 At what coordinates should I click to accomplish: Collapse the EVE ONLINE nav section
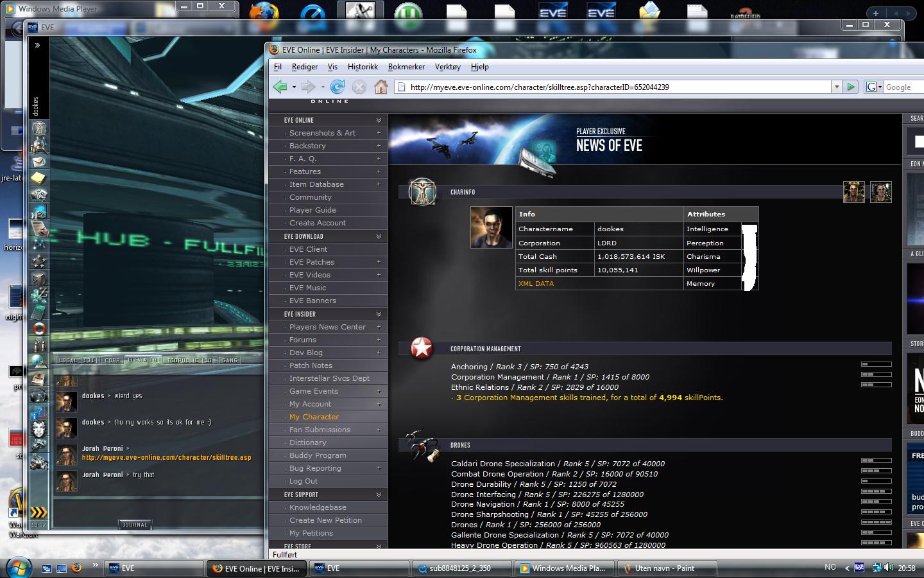[x=379, y=120]
